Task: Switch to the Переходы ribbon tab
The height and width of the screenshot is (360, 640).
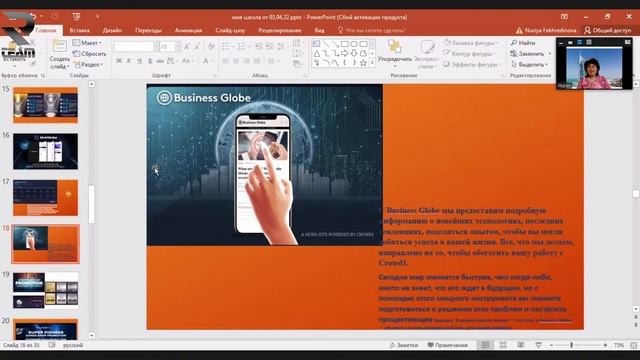Action: (x=148, y=30)
